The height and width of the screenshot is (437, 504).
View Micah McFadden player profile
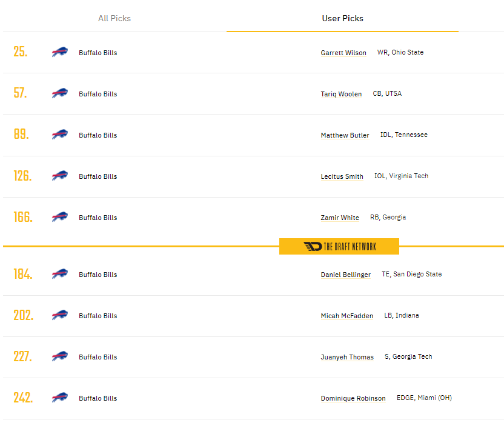[347, 316]
